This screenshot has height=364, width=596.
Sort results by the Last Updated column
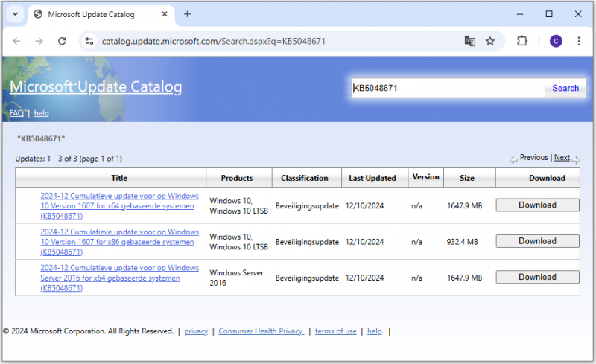point(372,178)
